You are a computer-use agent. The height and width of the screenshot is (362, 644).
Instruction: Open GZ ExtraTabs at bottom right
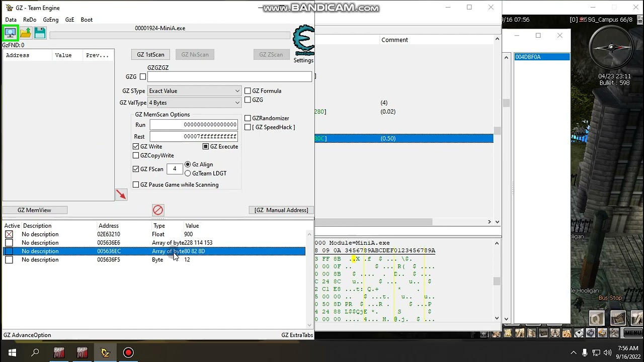(297, 335)
